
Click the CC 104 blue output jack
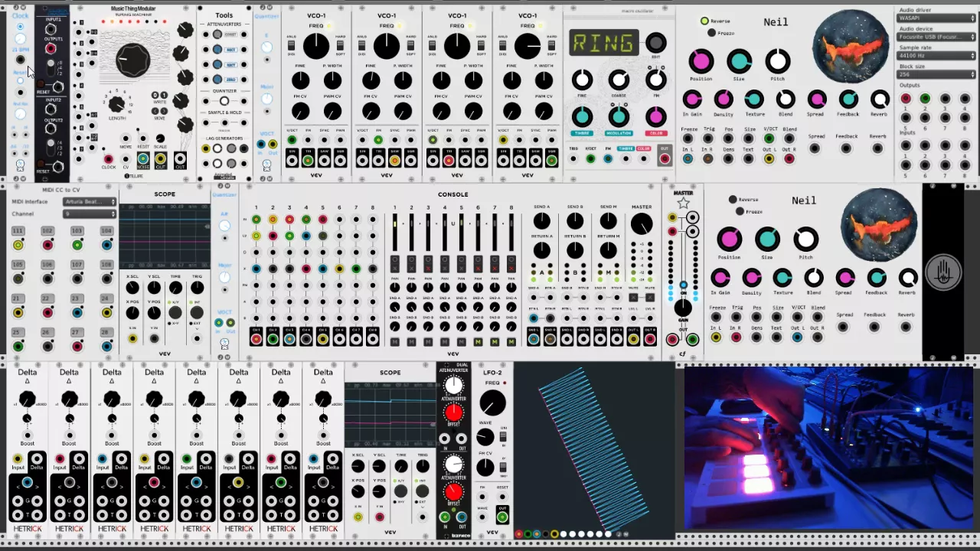coord(106,245)
